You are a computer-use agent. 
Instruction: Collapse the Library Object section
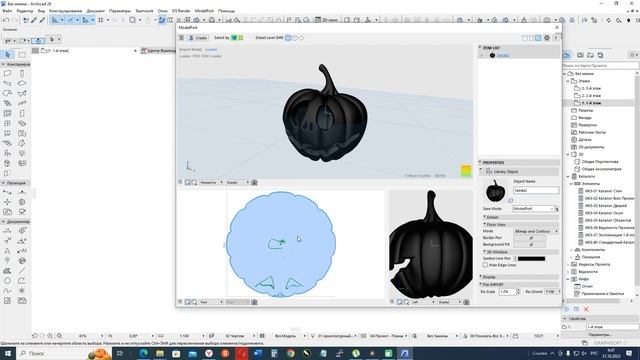click(481, 169)
